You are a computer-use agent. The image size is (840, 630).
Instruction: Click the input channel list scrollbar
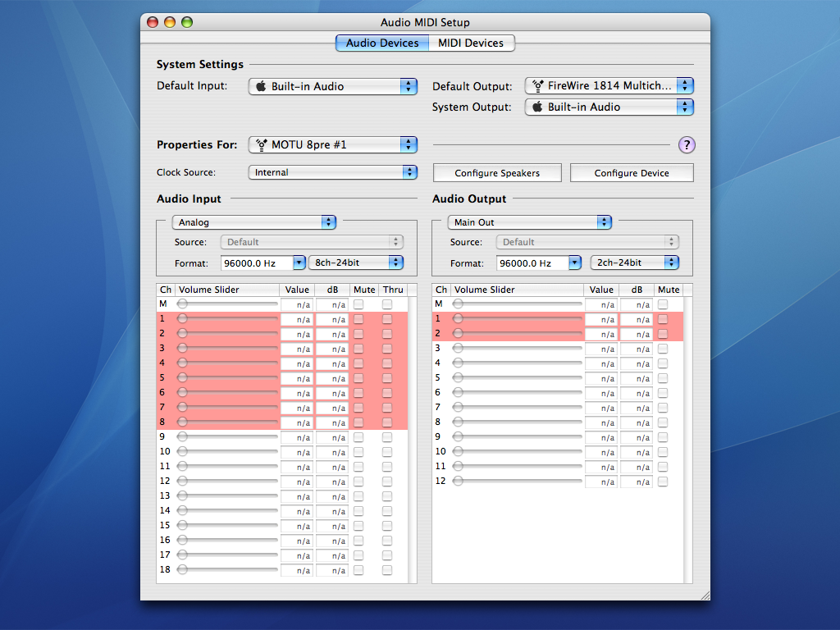pyautogui.click(x=413, y=440)
